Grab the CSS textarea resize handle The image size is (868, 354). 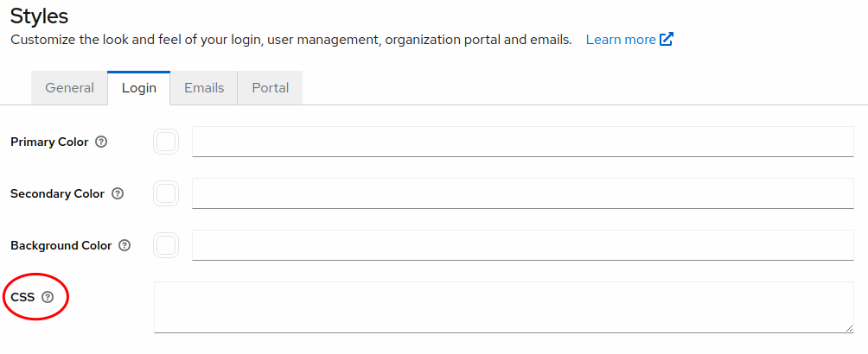849,328
